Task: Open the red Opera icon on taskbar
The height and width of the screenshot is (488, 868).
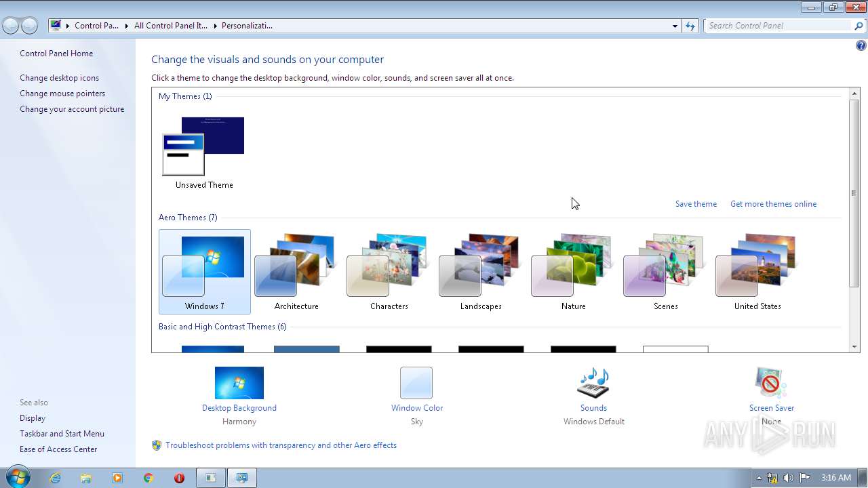Action: (x=180, y=478)
